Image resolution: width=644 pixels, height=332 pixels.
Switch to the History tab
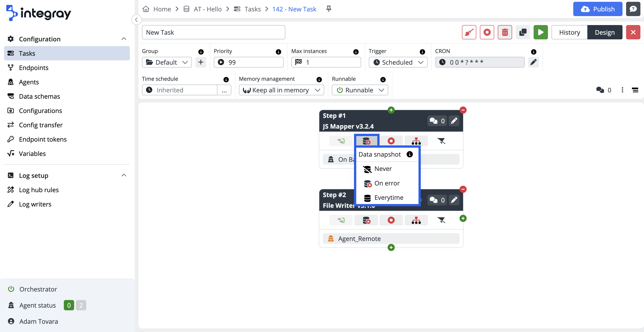pyautogui.click(x=569, y=32)
